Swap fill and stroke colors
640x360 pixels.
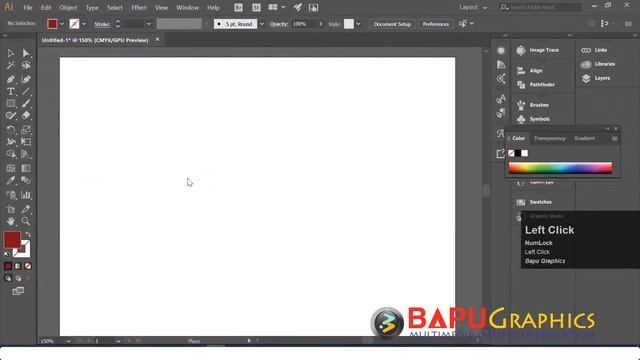pos(28,235)
